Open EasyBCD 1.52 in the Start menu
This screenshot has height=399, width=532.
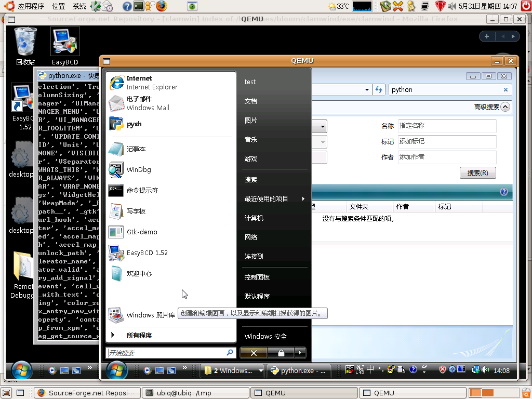[170, 253]
